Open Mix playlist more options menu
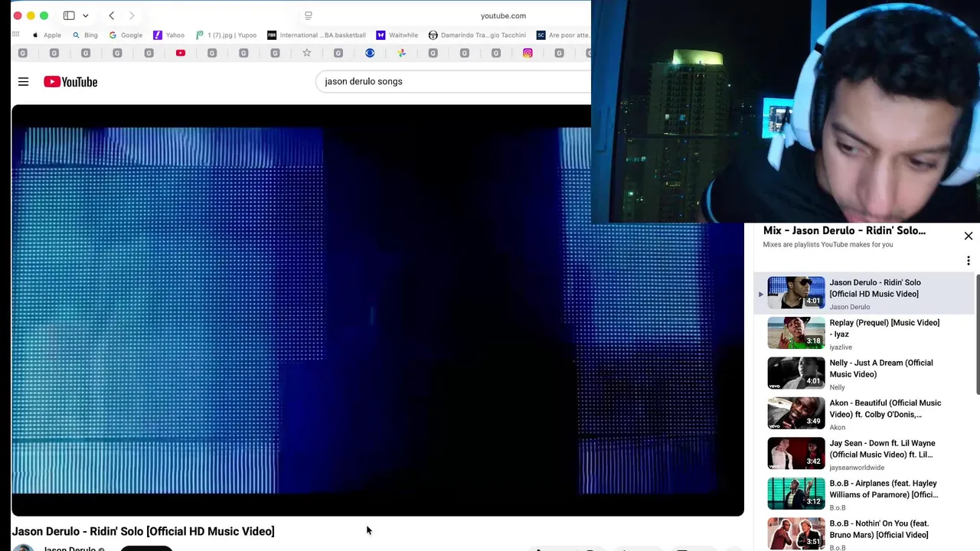The image size is (980, 551). coord(969,260)
